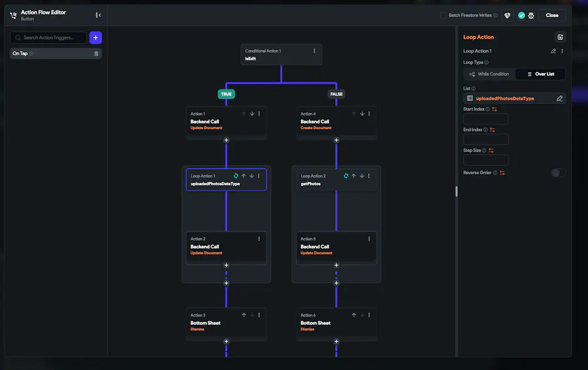Open Action 1 more options menu

259,114
